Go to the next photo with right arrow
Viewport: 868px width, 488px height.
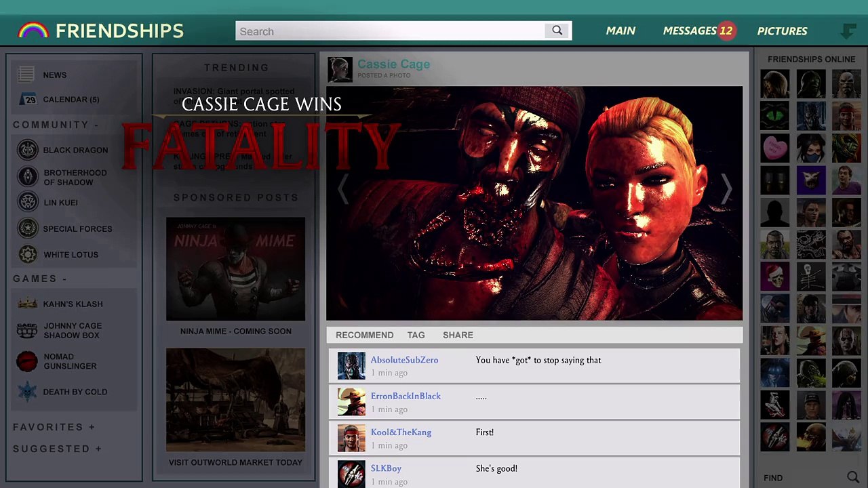[726, 189]
